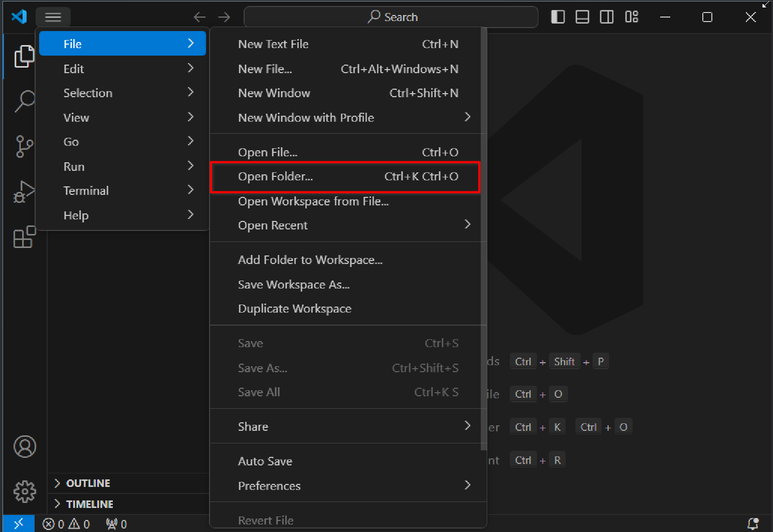Expand the OUTLINE section
Viewport: 773px width, 532px height.
pyautogui.click(x=88, y=483)
